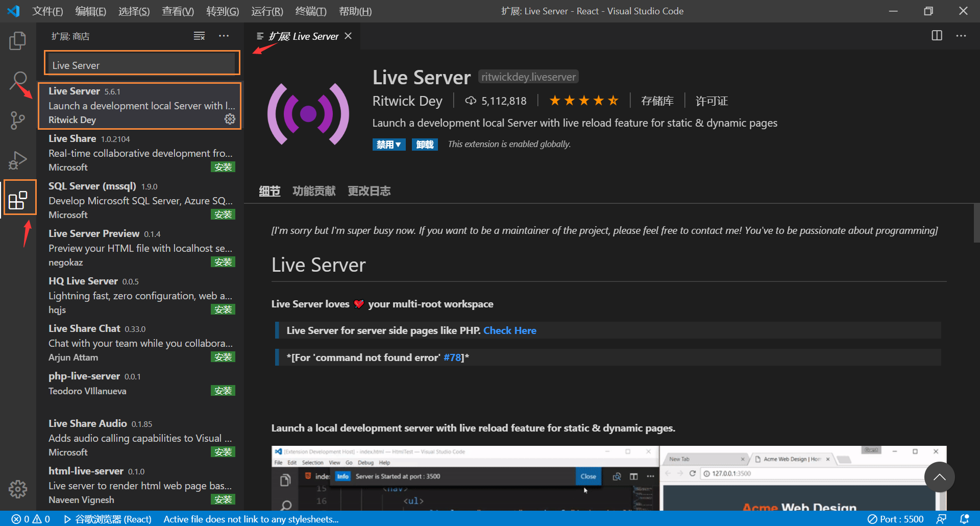This screenshot has height=526, width=980.
Task: Open the 禁用 dropdown arrow
Action: point(399,144)
